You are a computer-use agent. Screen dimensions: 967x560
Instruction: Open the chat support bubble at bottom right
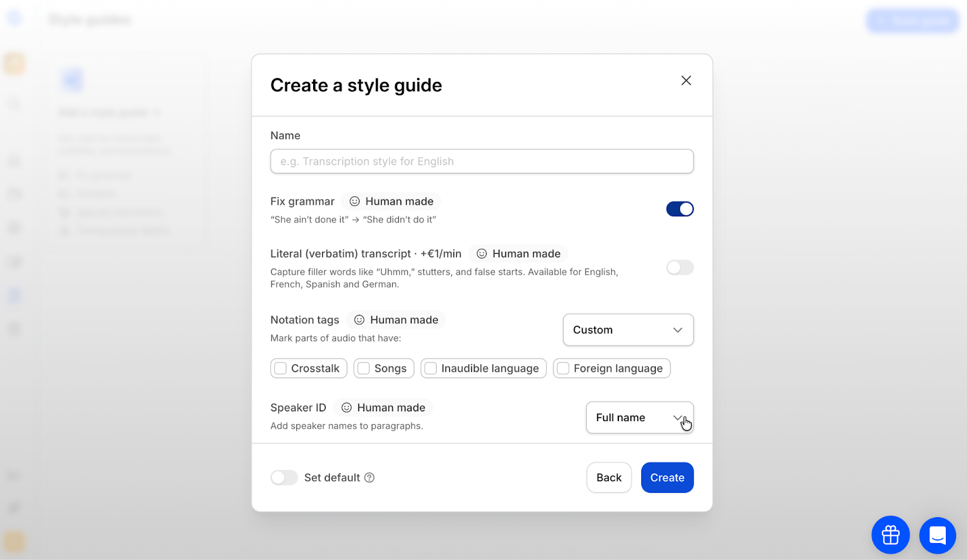(x=936, y=535)
